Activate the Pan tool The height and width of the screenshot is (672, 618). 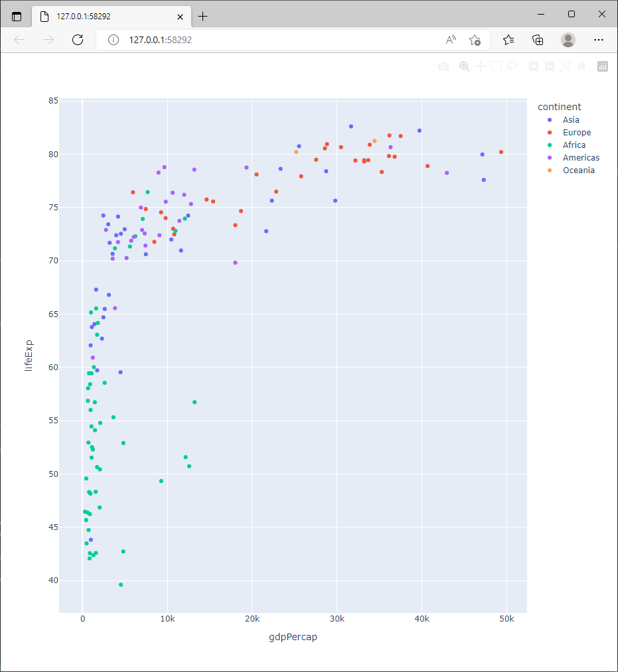pyautogui.click(x=480, y=66)
